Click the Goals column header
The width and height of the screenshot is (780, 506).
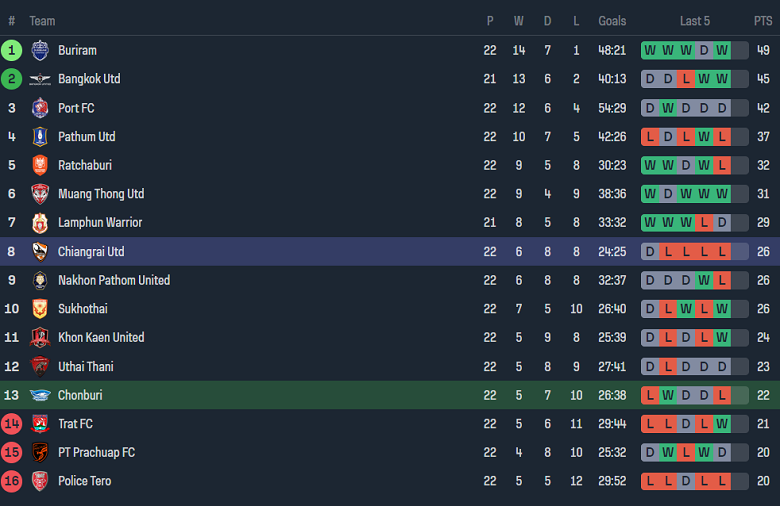coord(612,21)
